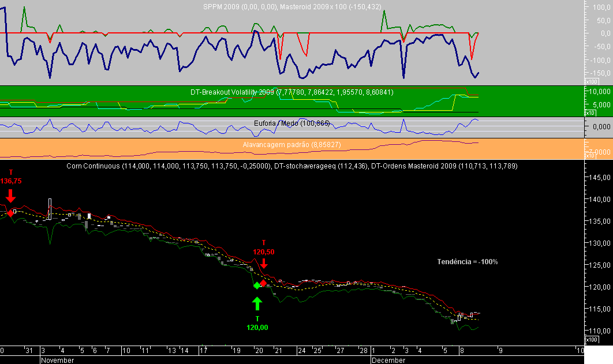Select the Alavancagem padrão indicator title
This screenshot has width=613, height=364.
pyautogui.click(x=291, y=145)
